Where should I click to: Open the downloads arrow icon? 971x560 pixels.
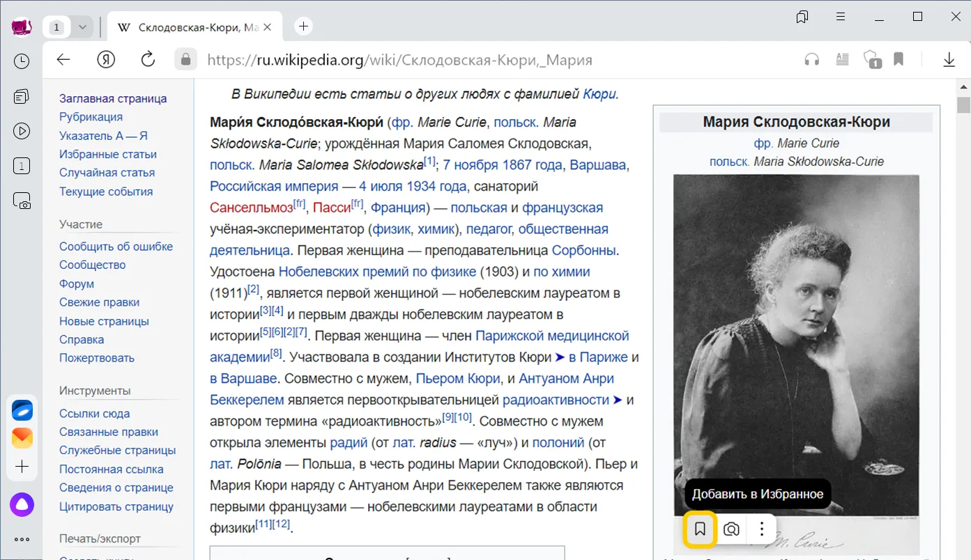pyautogui.click(x=949, y=60)
